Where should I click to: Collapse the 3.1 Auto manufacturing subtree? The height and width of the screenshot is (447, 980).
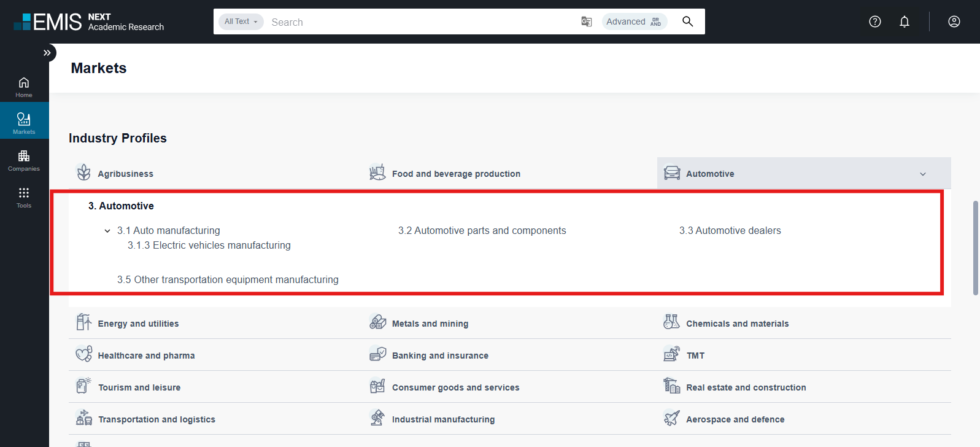click(107, 231)
